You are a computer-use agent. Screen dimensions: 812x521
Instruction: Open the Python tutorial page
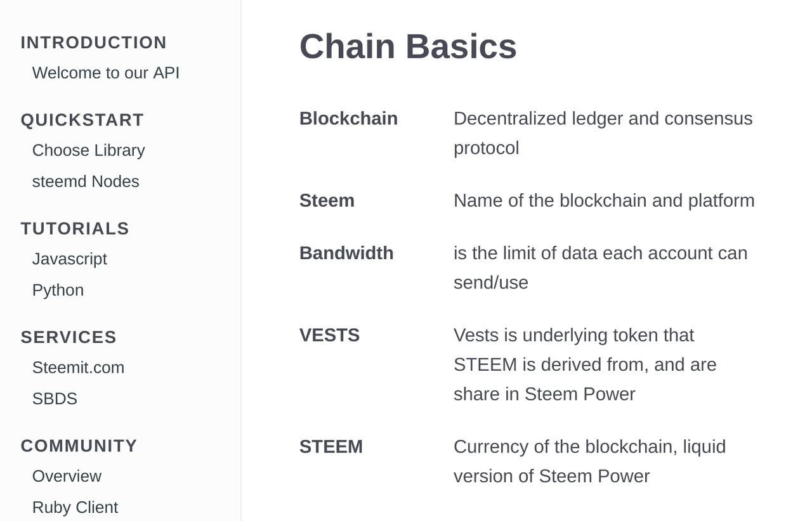click(58, 290)
